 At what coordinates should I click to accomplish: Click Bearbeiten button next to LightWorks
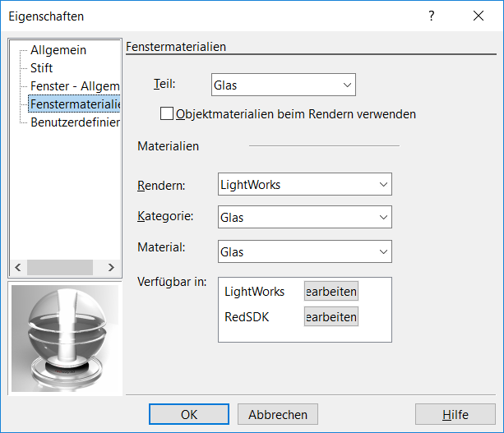click(331, 292)
